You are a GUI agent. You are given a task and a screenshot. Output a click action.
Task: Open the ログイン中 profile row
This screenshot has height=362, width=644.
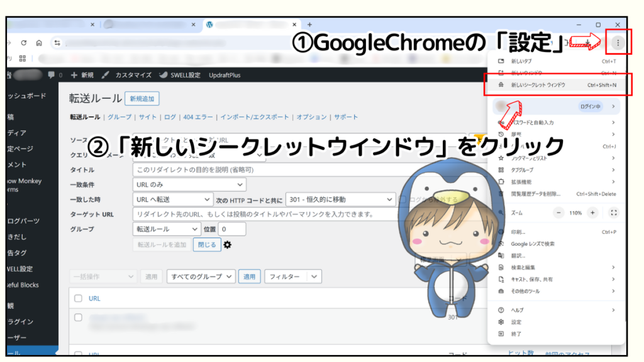557,106
